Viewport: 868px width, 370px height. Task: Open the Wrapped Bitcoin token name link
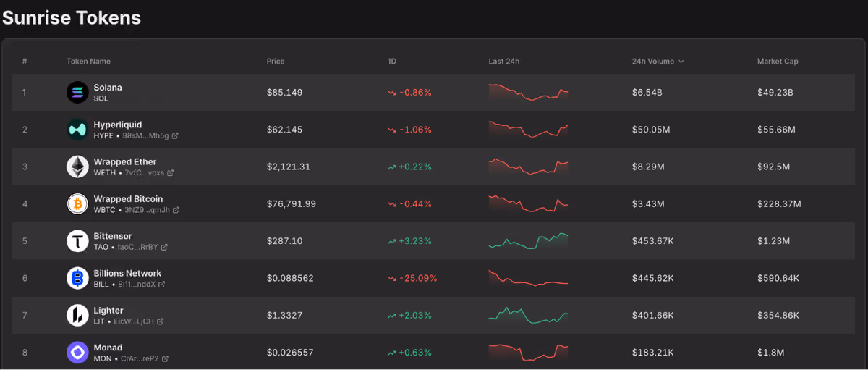[x=128, y=199]
